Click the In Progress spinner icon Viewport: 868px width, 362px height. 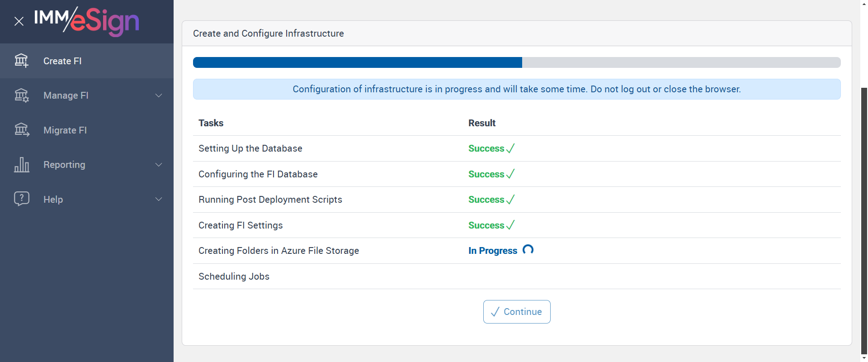(x=528, y=250)
